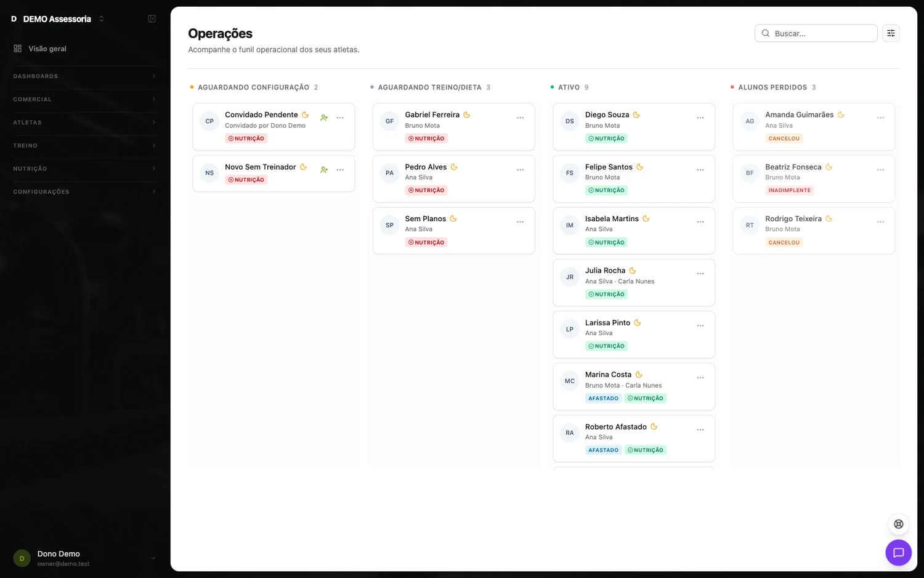The height and width of the screenshot is (578, 924).
Task: Open the chat bubble widget
Action: [x=898, y=552]
